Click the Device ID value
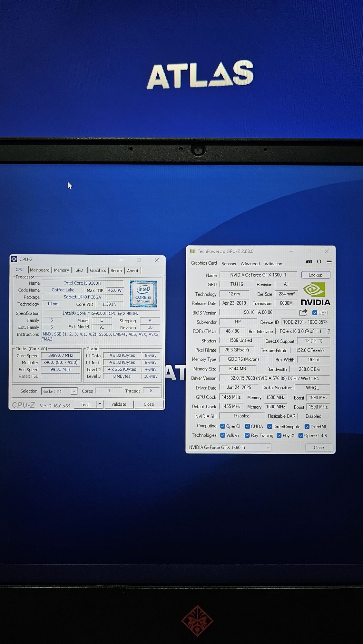 click(x=305, y=322)
